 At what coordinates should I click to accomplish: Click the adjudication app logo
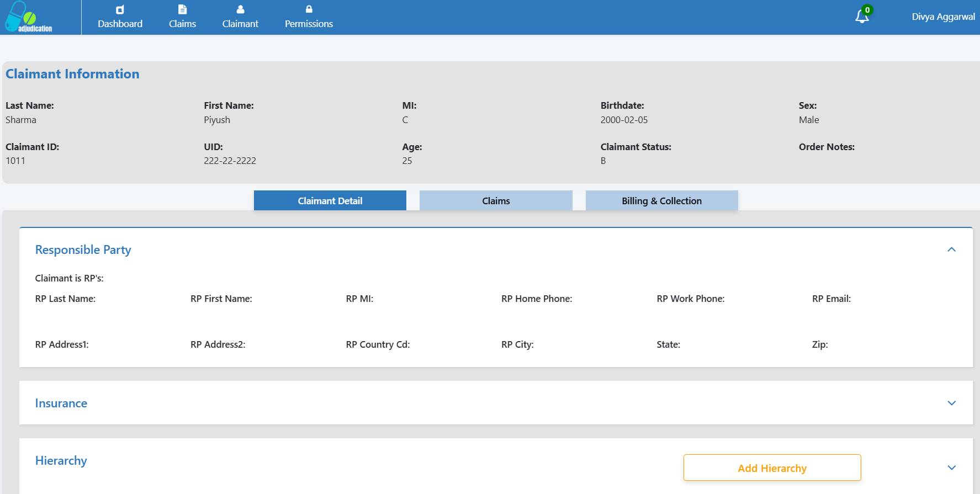coord(29,17)
